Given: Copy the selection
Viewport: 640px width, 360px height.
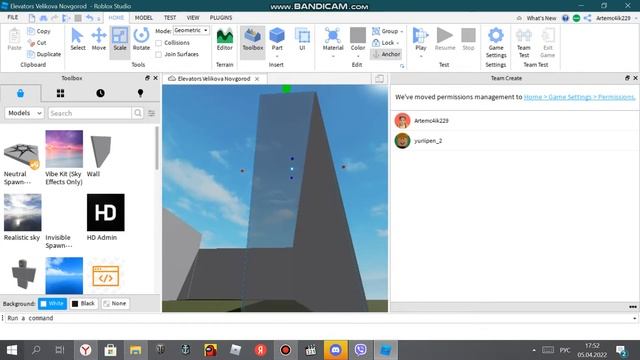Looking at the screenshot, I should pos(39,31).
